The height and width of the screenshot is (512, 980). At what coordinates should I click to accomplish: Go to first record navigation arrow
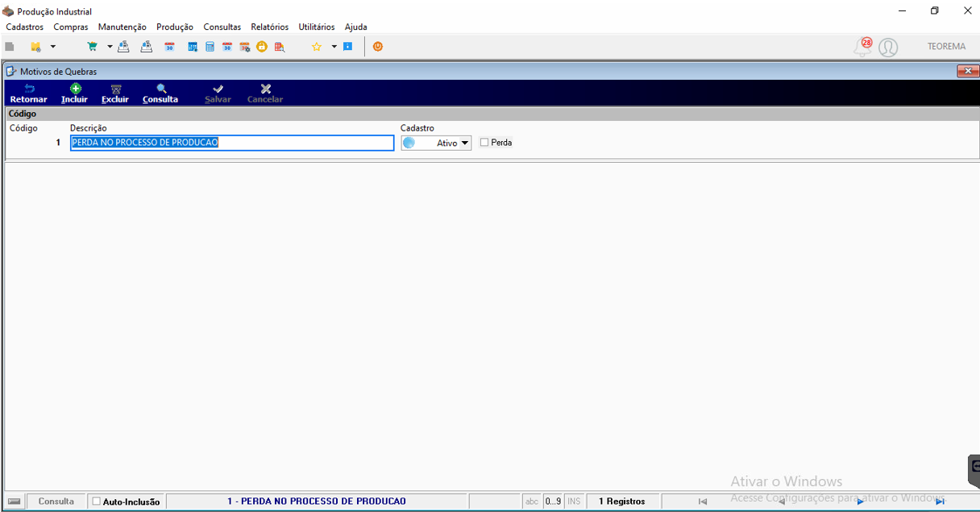tap(703, 502)
